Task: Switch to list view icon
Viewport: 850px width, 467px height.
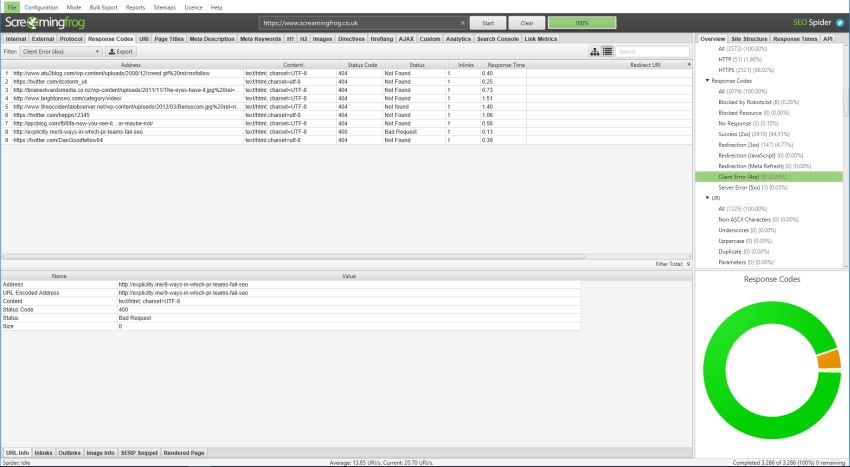Action: pos(607,52)
